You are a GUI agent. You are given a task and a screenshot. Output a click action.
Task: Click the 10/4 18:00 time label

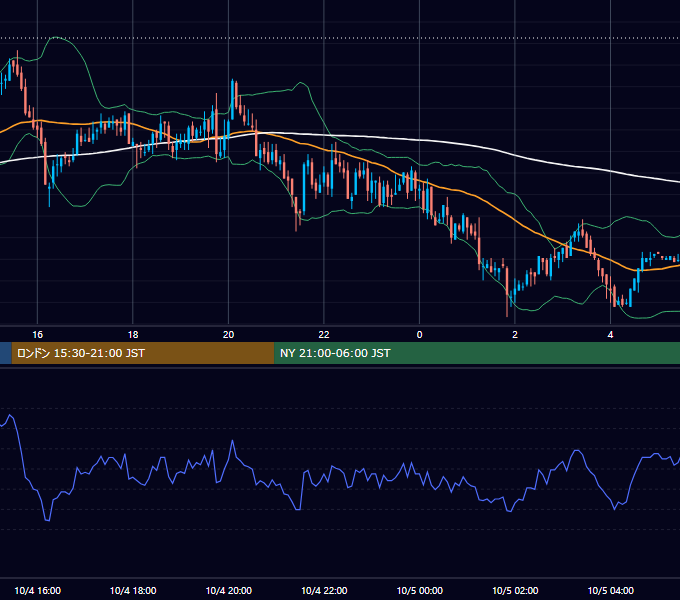click(133, 590)
